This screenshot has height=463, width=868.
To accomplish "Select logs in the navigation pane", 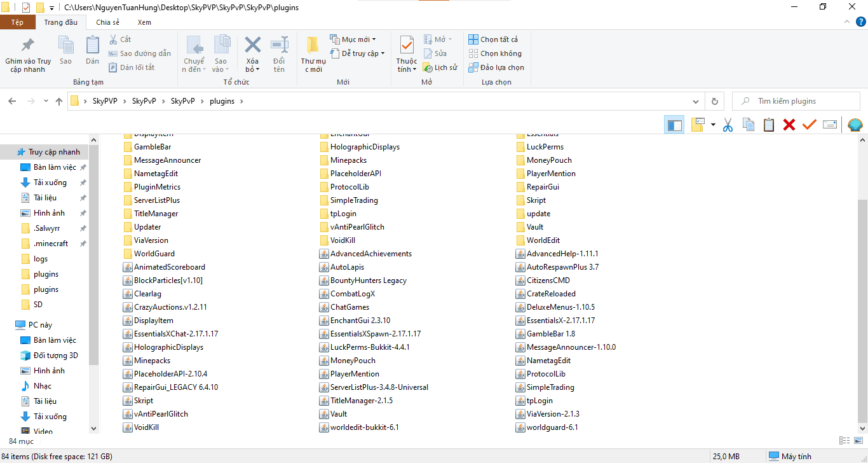I will 41,259.
